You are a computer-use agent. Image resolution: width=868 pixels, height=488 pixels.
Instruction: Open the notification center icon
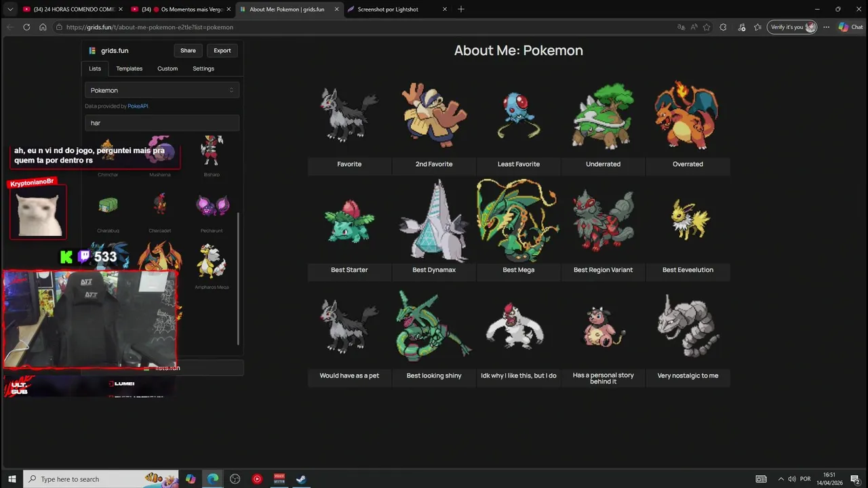point(856,479)
